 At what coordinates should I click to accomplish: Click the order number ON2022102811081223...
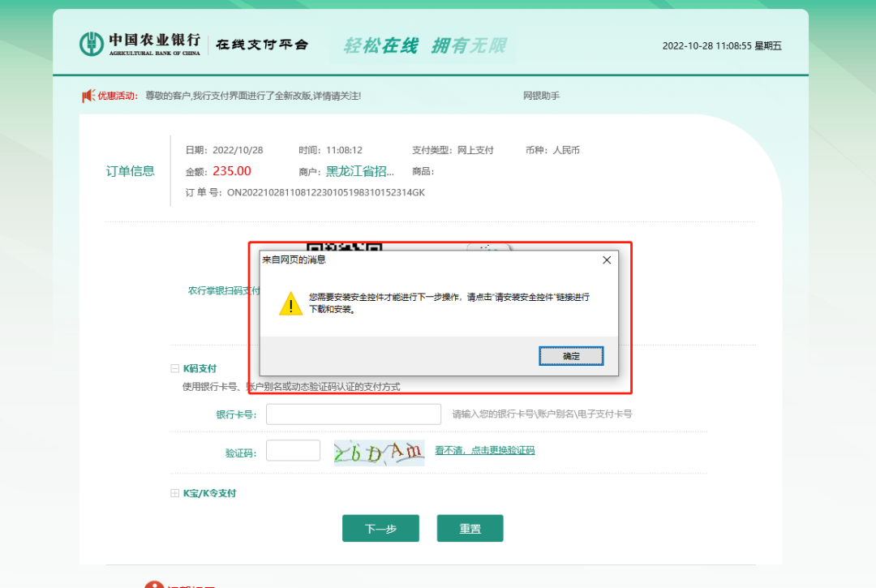point(326,192)
